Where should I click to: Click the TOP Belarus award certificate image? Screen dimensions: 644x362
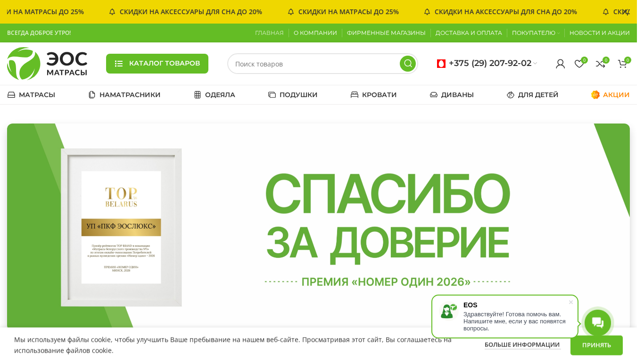coord(121,227)
